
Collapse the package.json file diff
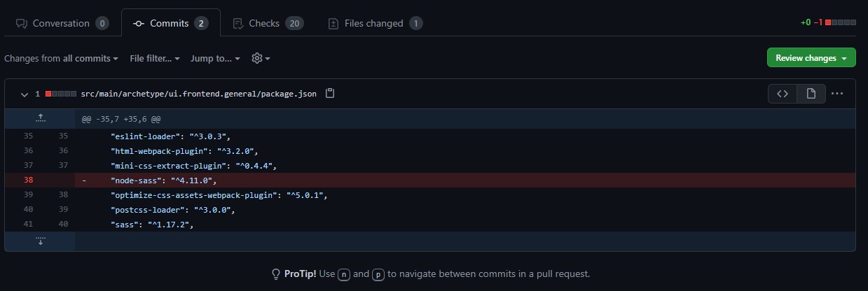pyautogui.click(x=25, y=93)
